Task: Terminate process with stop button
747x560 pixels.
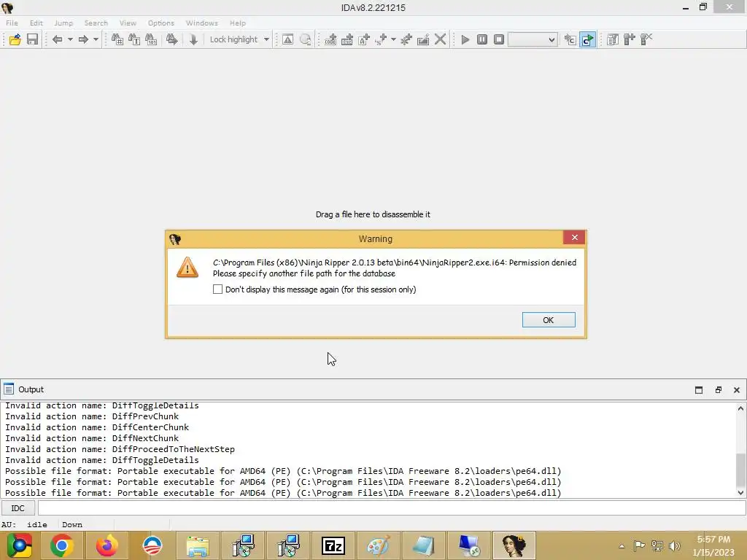Action: pos(499,39)
